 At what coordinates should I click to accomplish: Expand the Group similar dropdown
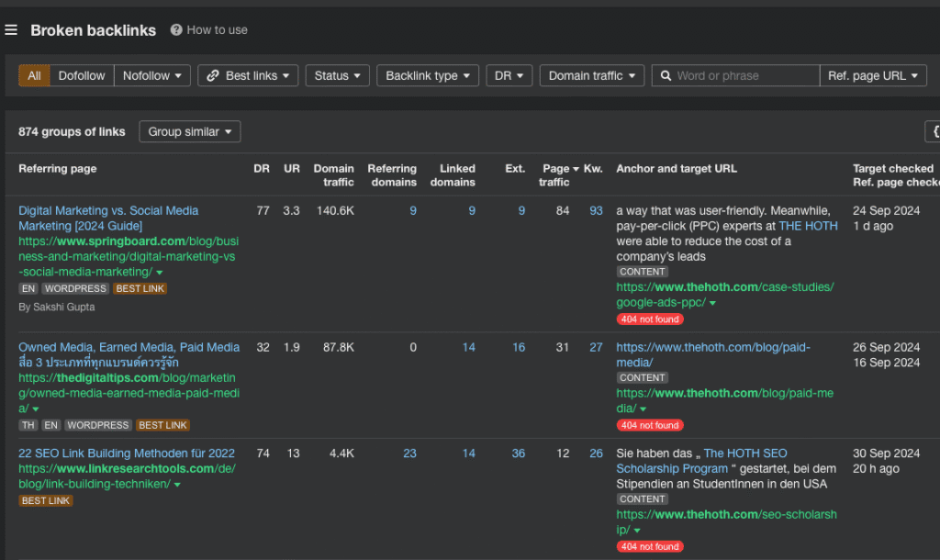[x=189, y=132]
